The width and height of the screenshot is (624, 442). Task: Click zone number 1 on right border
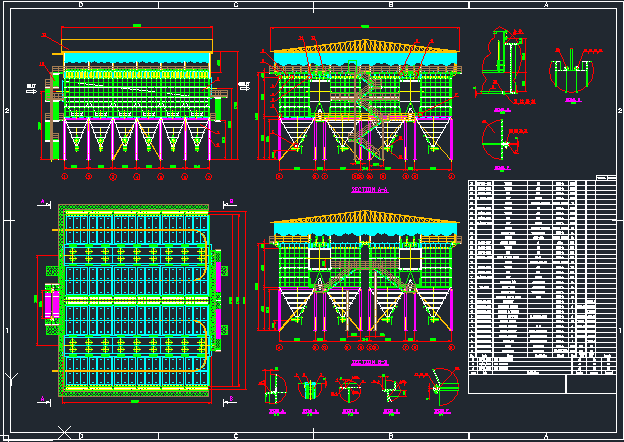point(620,330)
